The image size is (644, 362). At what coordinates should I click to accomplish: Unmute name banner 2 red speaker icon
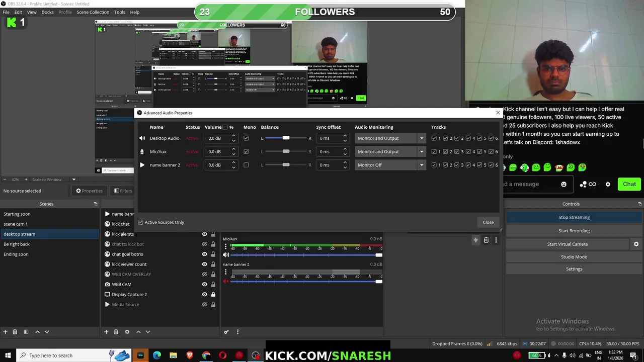pos(226,281)
